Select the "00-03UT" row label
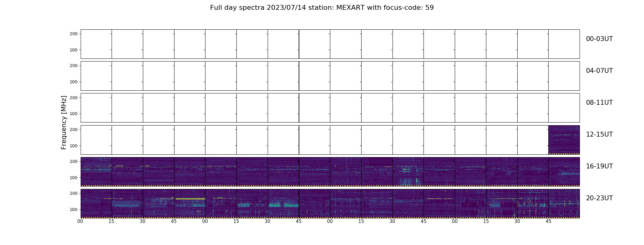The width and height of the screenshot is (644, 245). pos(599,39)
